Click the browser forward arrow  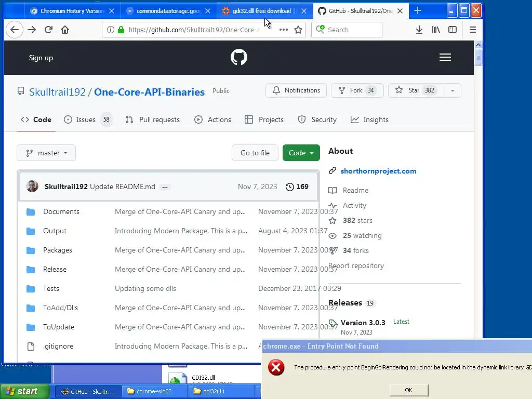32,30
